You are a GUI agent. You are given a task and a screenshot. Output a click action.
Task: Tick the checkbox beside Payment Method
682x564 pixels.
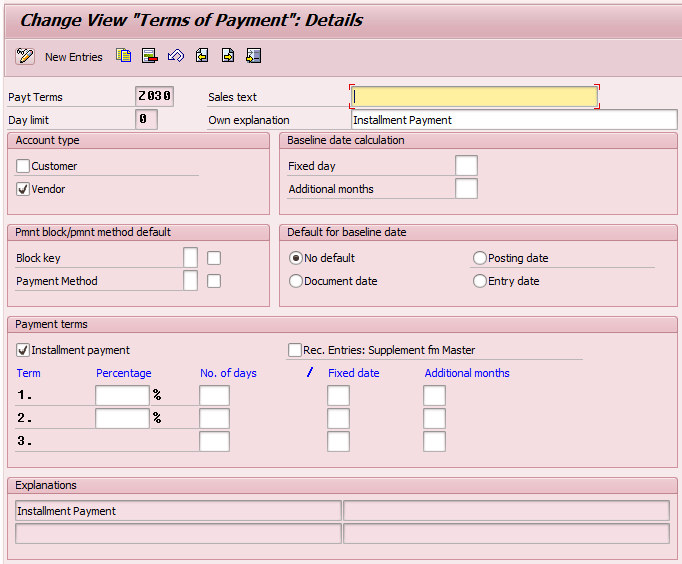coord(214,281)
